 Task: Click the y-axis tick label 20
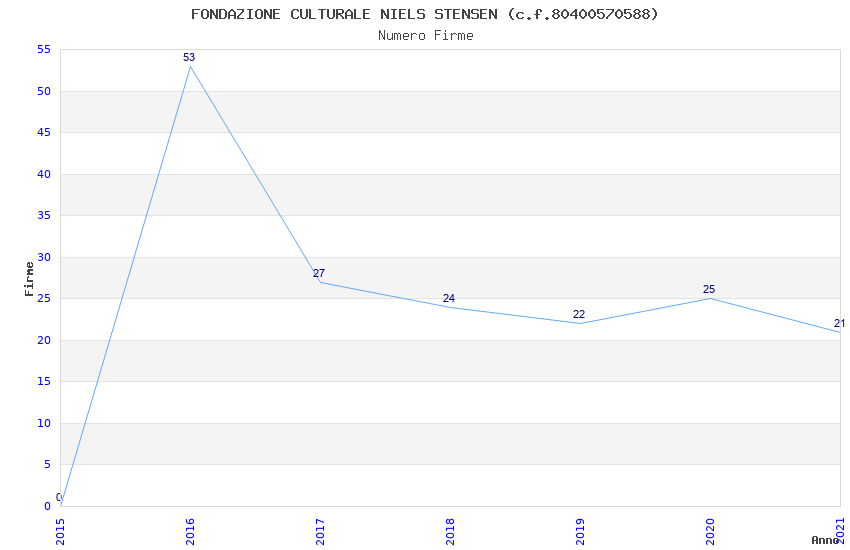click(x=44, y=340)
